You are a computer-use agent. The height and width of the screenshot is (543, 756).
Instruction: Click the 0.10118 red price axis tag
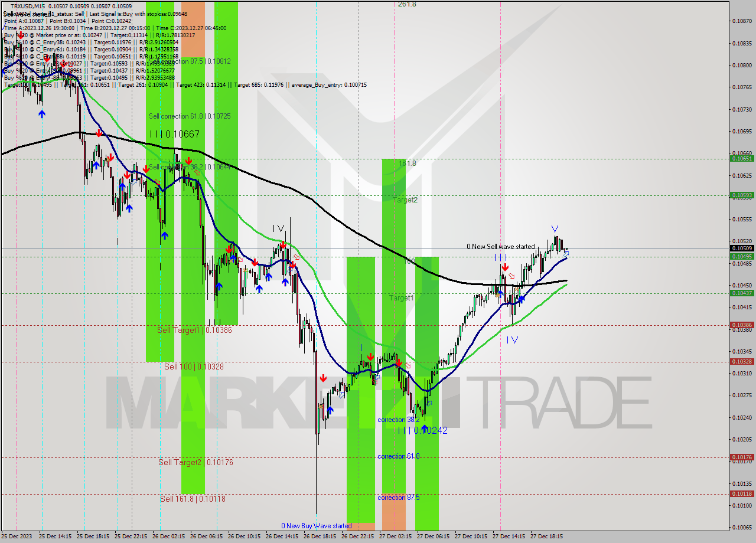742,493
